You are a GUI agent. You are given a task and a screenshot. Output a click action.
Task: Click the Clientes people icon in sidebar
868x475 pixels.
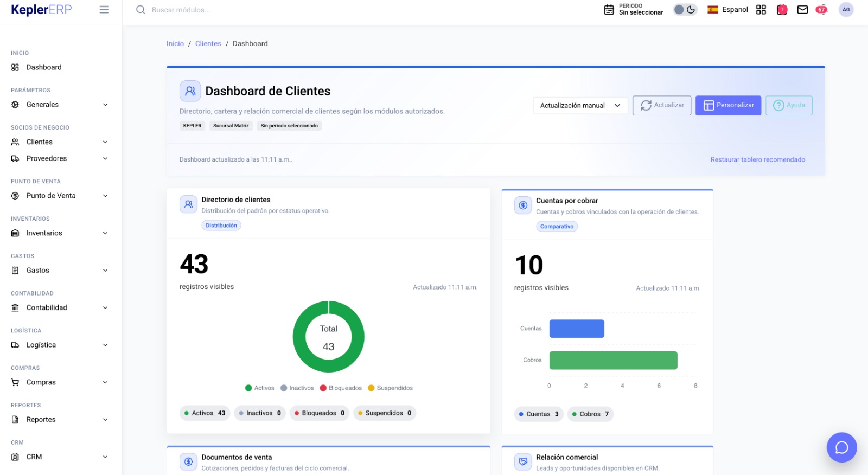(x=15, y=142)
